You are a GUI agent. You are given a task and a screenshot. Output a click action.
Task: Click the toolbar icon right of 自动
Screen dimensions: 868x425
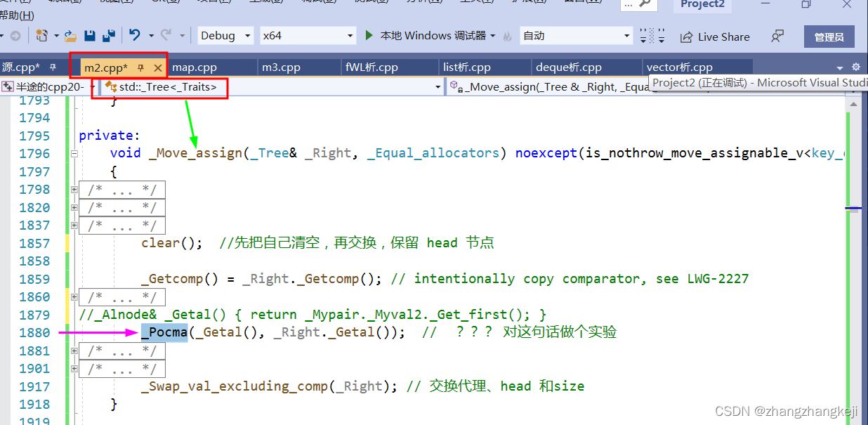click(x=652, y=35)
